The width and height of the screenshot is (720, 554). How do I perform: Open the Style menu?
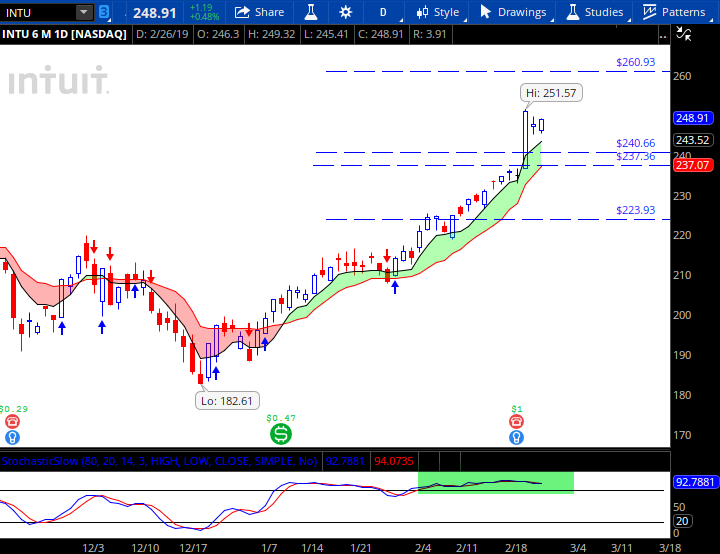438,12
